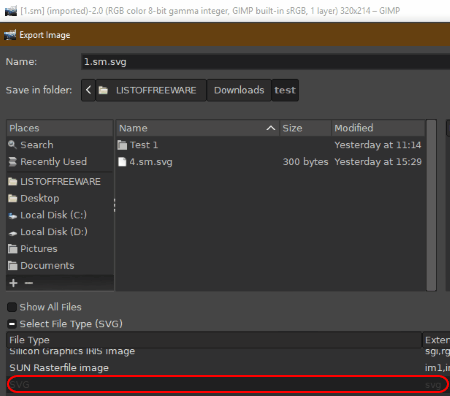Click Yesterday at 11:14 modified cell
This screenshot has height=396, width=450.
tap(378, 145)
